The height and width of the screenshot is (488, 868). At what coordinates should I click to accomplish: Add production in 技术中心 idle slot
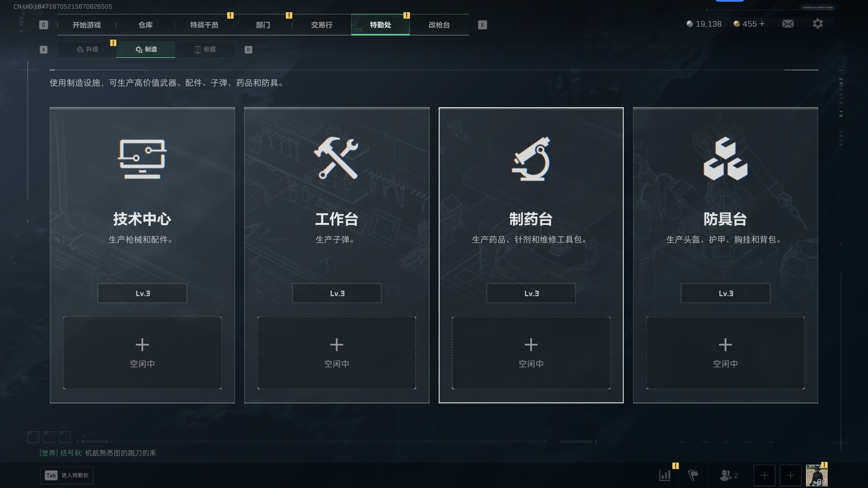pos(142,353)
